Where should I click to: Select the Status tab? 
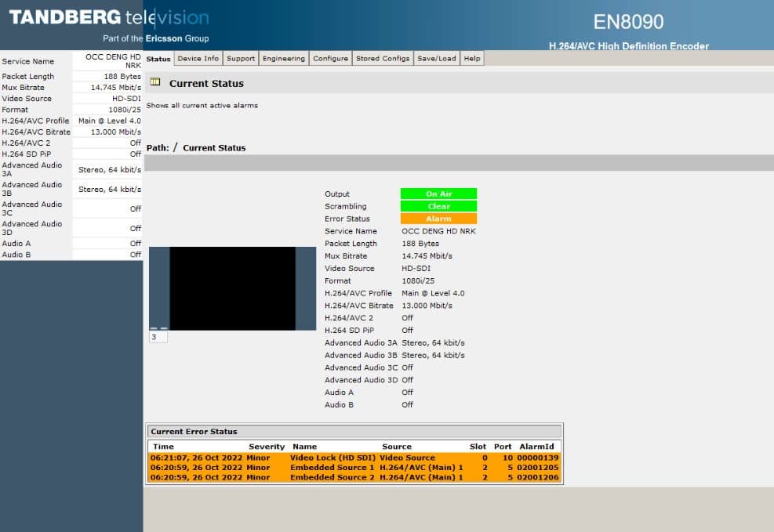tap(158, 57)
